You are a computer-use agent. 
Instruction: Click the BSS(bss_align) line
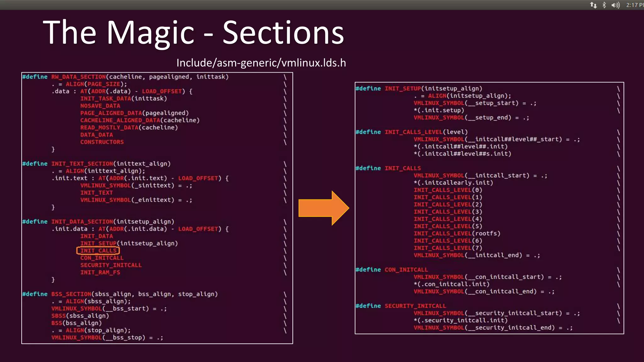click(76, 323)
